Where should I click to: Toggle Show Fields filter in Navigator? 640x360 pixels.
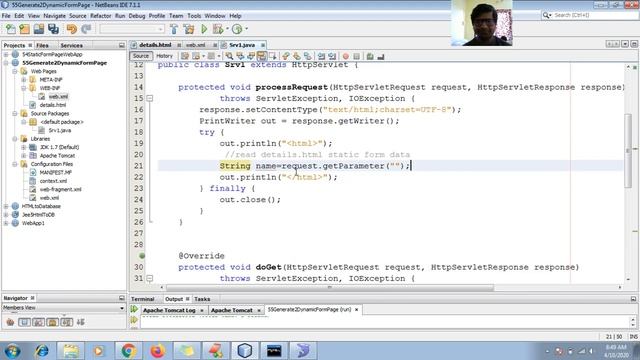click(24, 322)
